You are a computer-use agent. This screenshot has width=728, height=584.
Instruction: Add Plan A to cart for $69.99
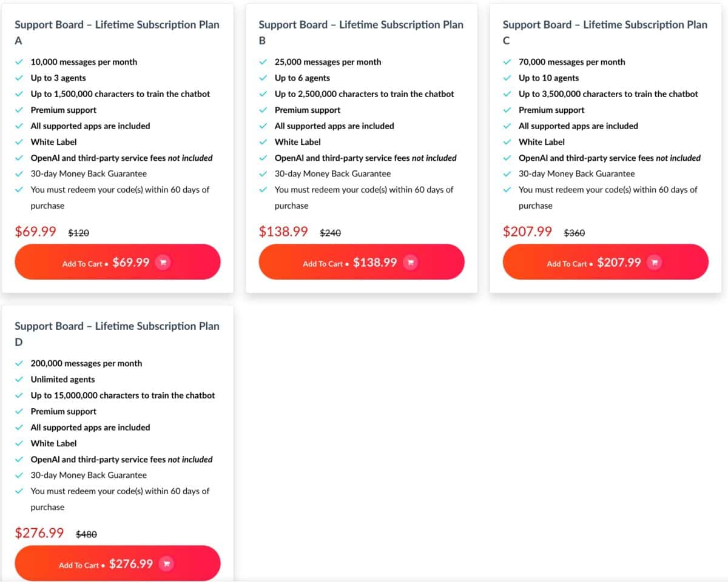coord(106,263)
